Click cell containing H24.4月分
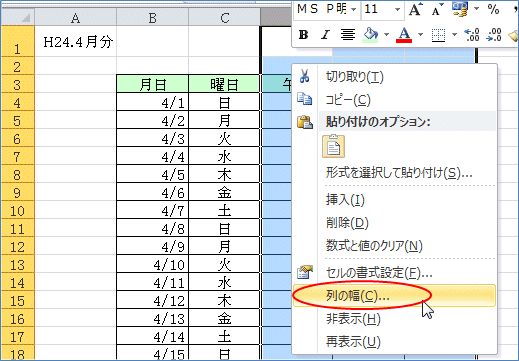 point(76,41)
